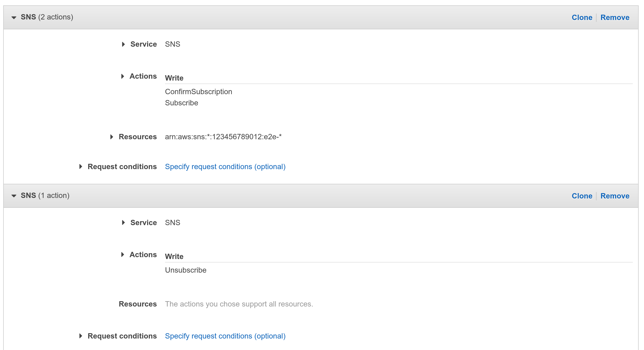The width and height of the screenshot is (644, 350).
Task: Expand Resources row with arn:aws:sns
Action: click(x=112, y=137)
